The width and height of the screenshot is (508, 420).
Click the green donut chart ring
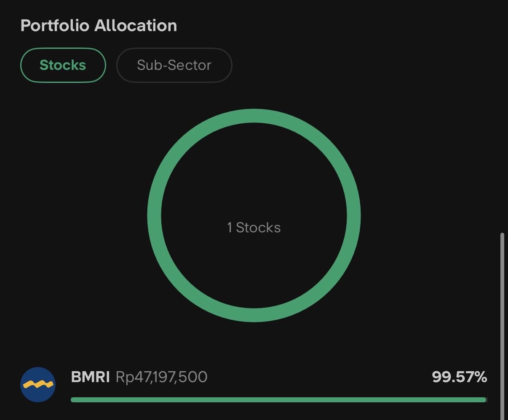click(254, 116)
